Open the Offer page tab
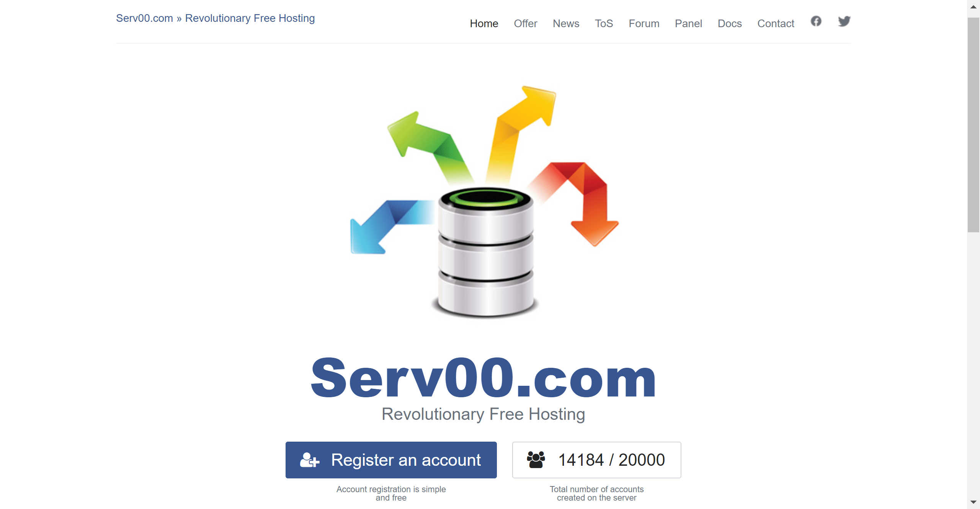The height and width of the screenshot is (509, 980). pos(525,23)
